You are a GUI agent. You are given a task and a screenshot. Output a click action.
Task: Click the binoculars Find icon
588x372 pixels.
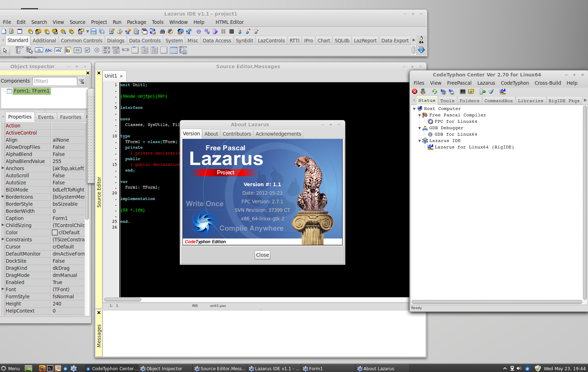[x=163, y=31]
